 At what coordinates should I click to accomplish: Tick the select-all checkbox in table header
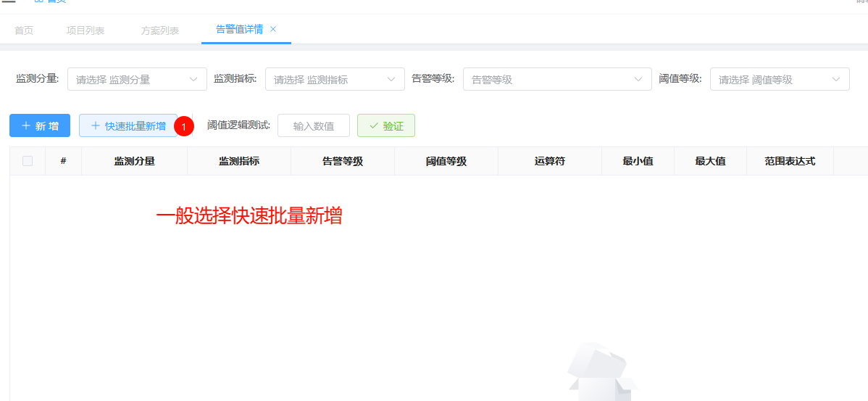tap(28, 161)
